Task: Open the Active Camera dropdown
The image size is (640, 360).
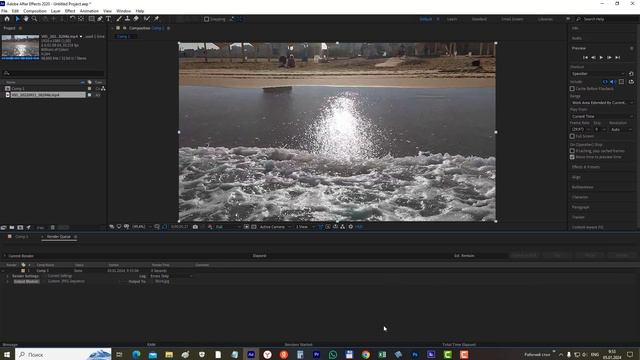Action: [x=276, y=227]
